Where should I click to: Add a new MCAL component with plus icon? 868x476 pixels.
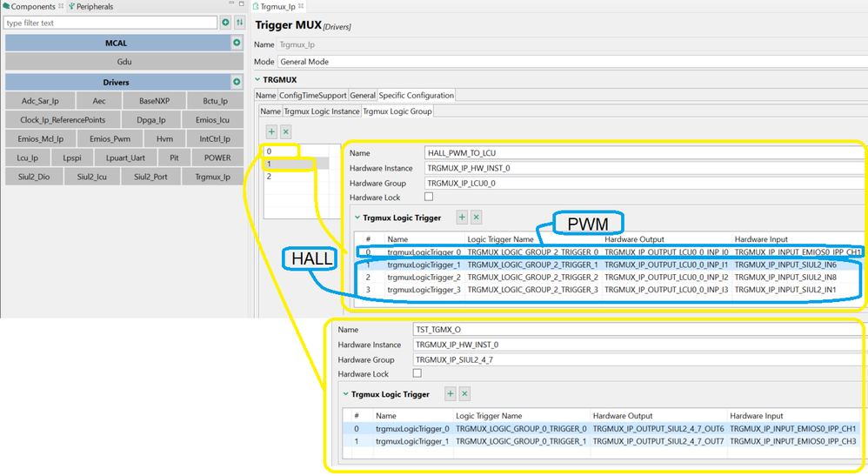click(237, 43)
